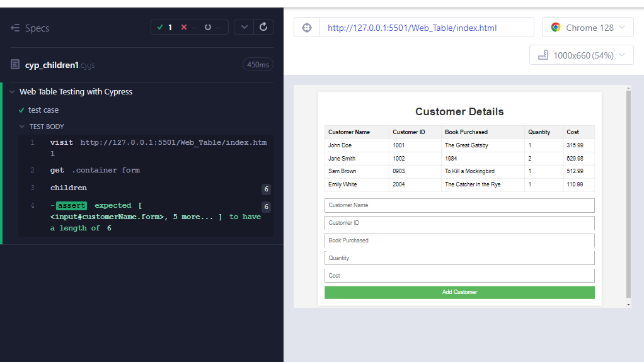
Task: Click the preview vertical scrollbar
Action: (x=628, y=195)
